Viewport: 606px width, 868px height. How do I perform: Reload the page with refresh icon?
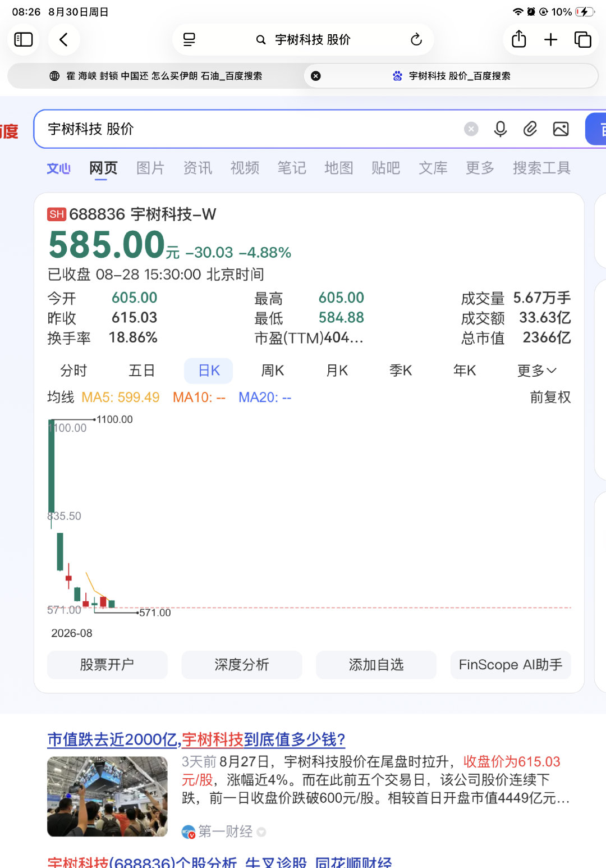coord(416,39)
